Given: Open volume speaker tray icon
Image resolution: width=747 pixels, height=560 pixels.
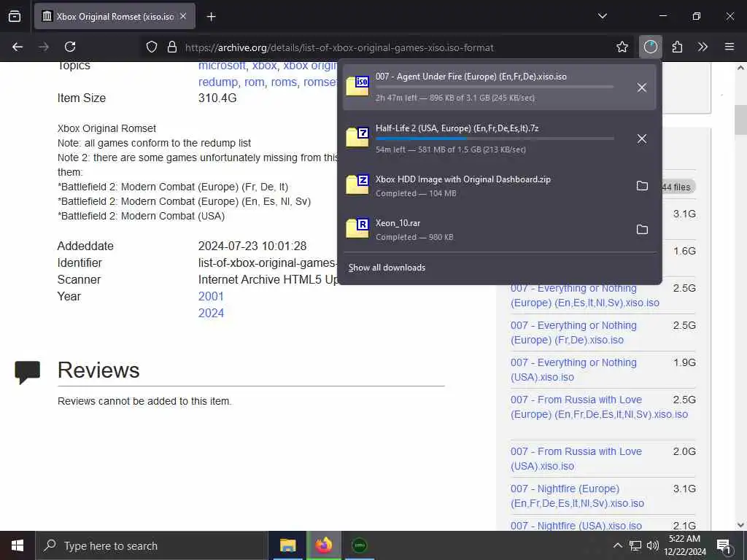Looking at the screenshot, I should coord(653,545).
